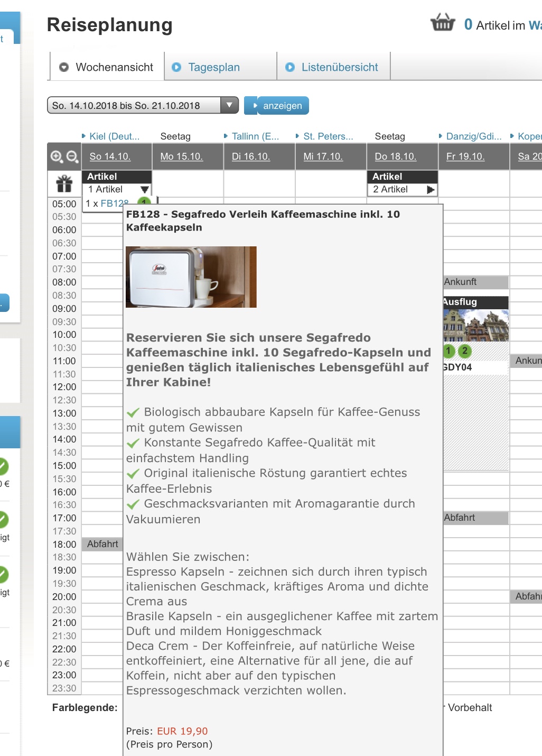Click the gift box icon
This screenshot has width=542, height=756.
(x=64, y=184)
